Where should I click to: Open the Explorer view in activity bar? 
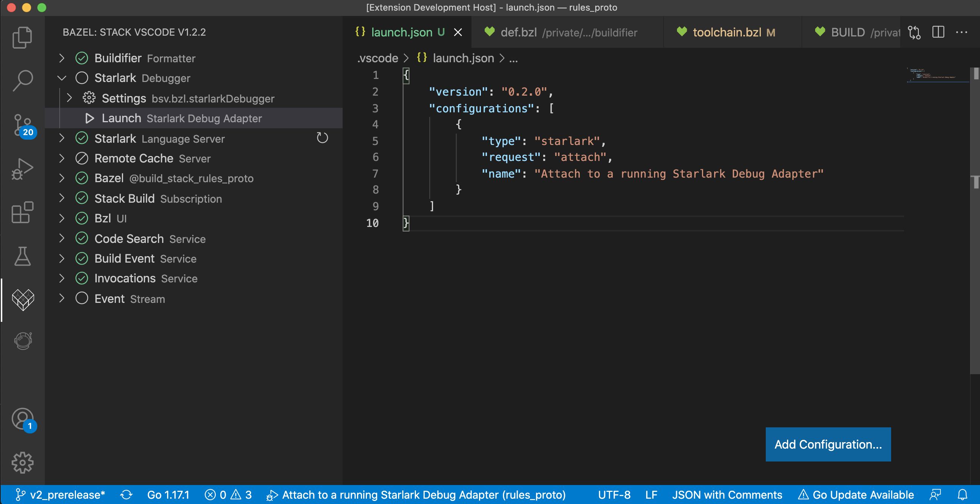(x=22, y=37)
